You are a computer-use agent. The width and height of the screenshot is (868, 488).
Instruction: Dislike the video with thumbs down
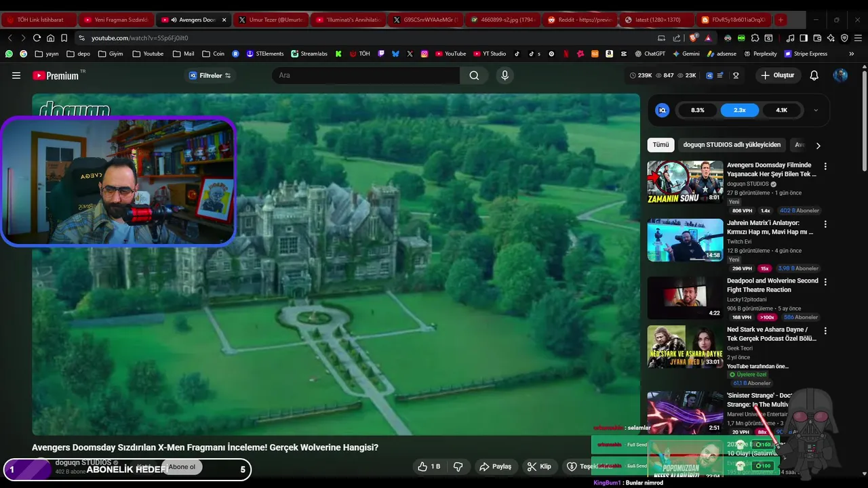[458, 466]
